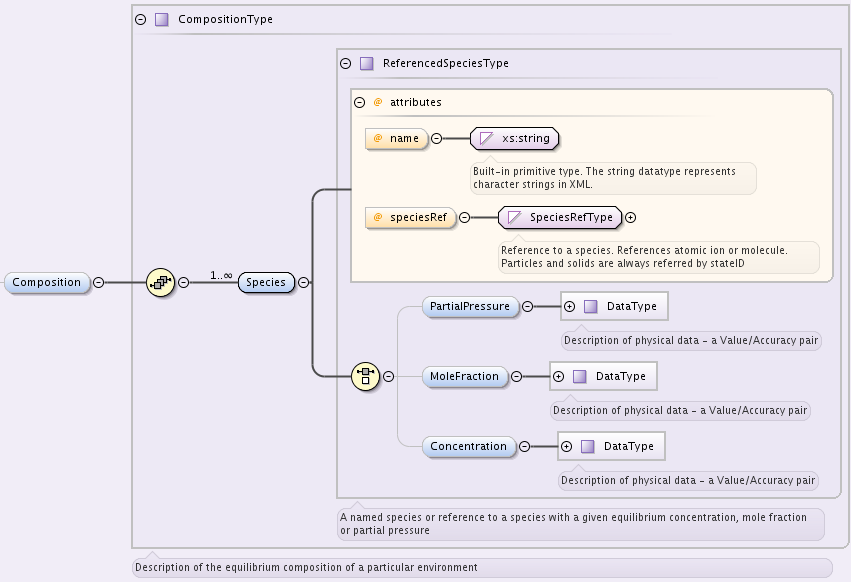The image size is (851, 582).
Task: Click the DataType label beside MoleFraction
Action: point(621,377)
